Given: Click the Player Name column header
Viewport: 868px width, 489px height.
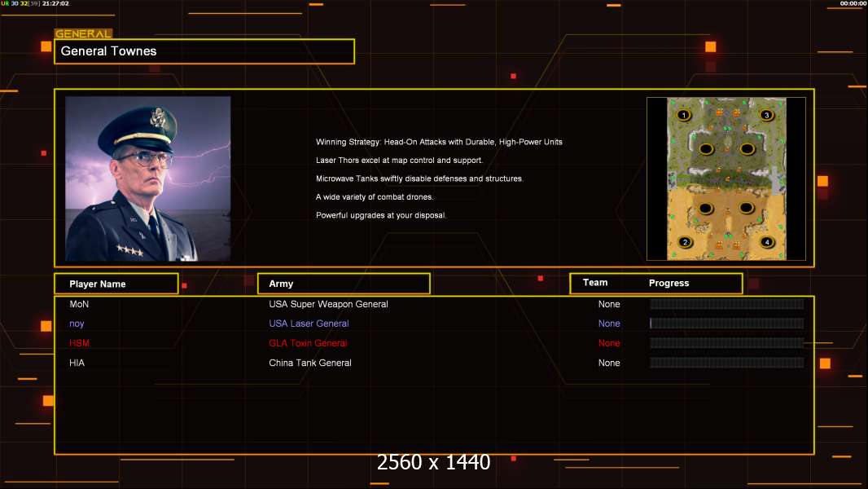Looking at the screenshot, I should coord(116,284).
